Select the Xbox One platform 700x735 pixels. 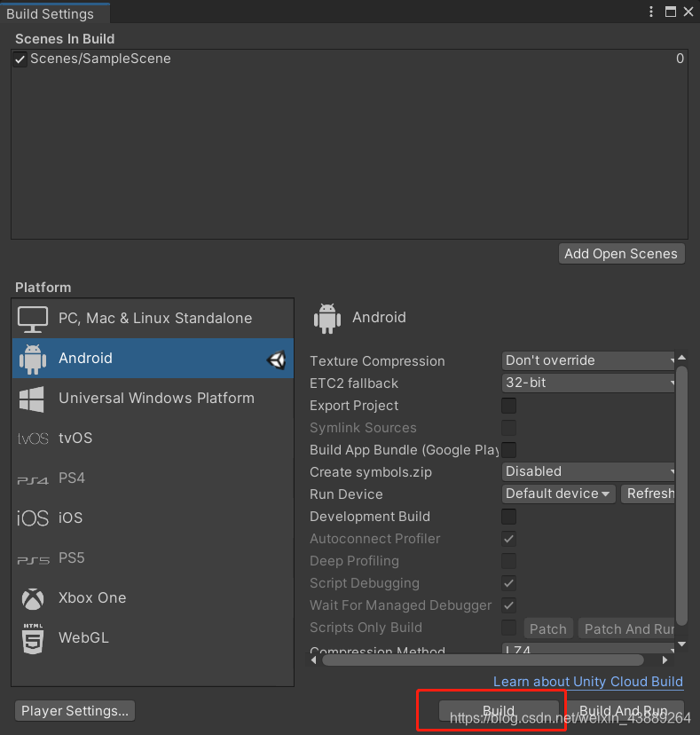click(153, 598)
